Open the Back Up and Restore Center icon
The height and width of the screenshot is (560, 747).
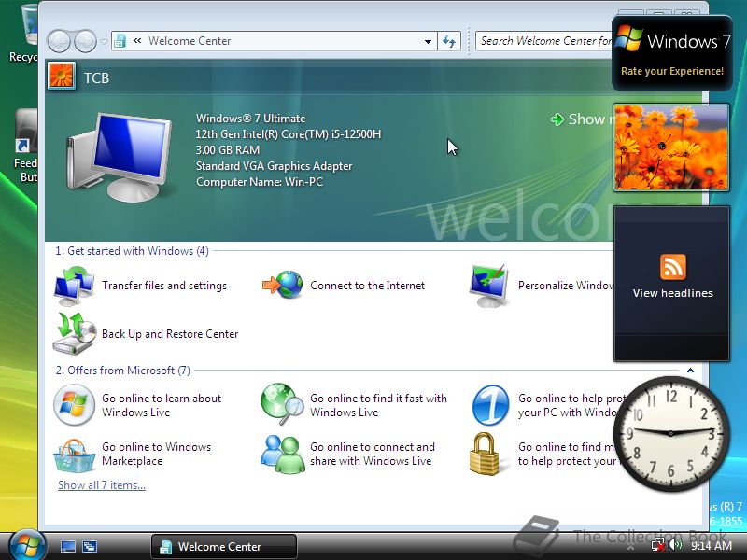75,333
